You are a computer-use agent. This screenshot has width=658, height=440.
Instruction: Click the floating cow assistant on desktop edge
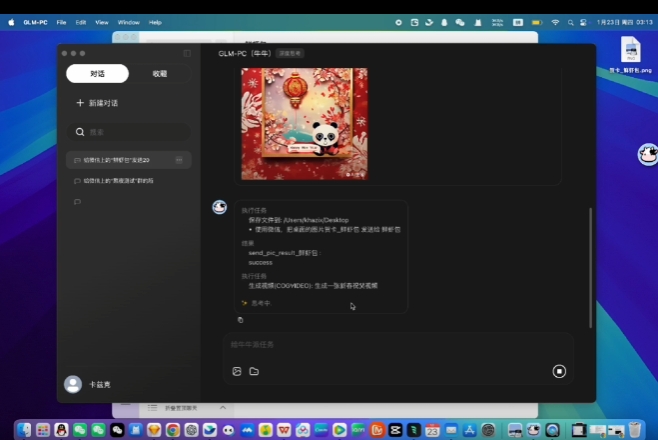648,154
